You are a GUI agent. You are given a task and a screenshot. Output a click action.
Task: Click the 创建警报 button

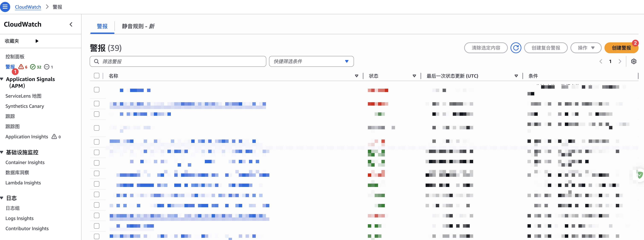[x=621, y=48]
